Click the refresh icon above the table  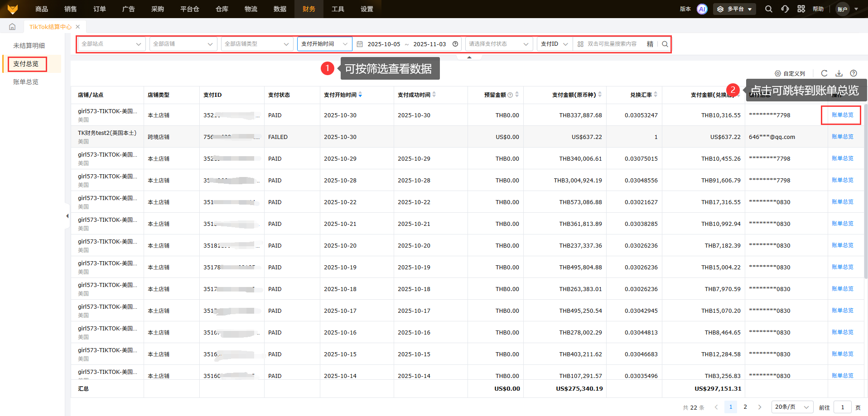824,73
